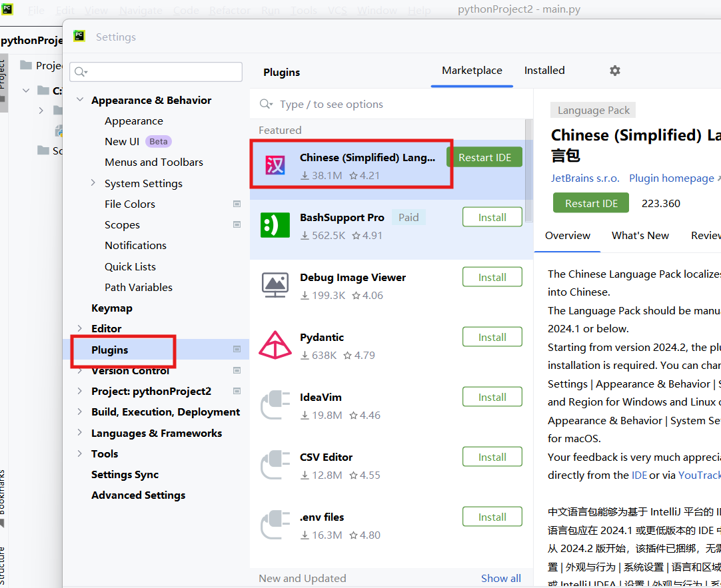Viewport: 721px width, 588px height.
Task: Click the IdeaVim plugin icon
Action: tap(275, 405)
